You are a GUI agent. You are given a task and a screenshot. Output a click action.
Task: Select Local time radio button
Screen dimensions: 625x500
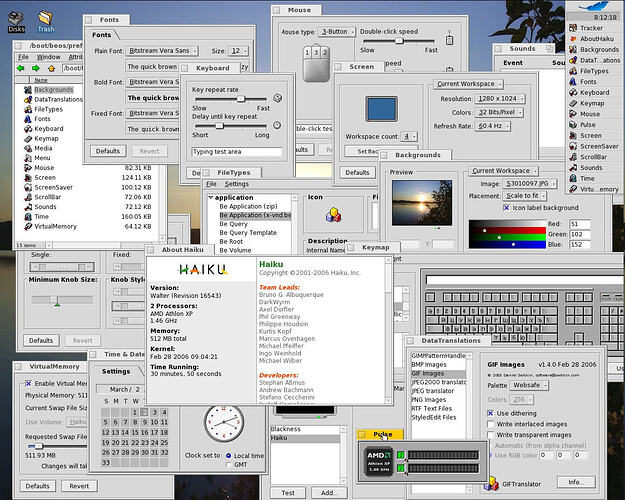click(x=228, y=455)
